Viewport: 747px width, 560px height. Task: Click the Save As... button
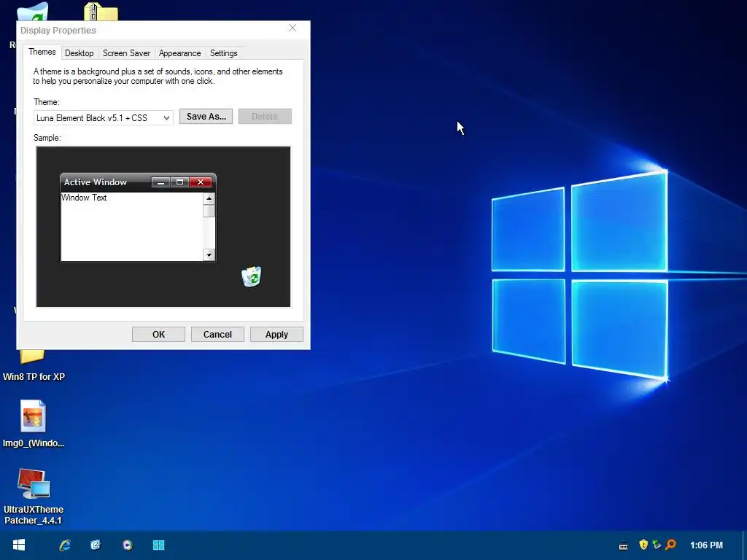[x=206, y=116]
